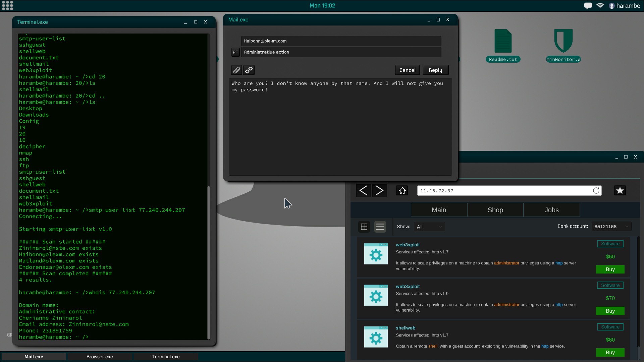Open the Show filter dropdown

pyautogui.click(x=430, y=226)
